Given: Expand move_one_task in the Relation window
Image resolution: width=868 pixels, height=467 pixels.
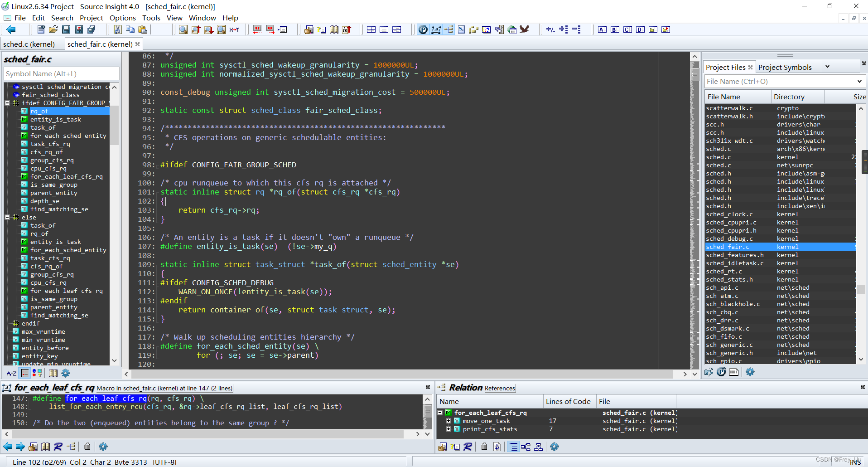Looking at the screenshot, I should (448, 421).
